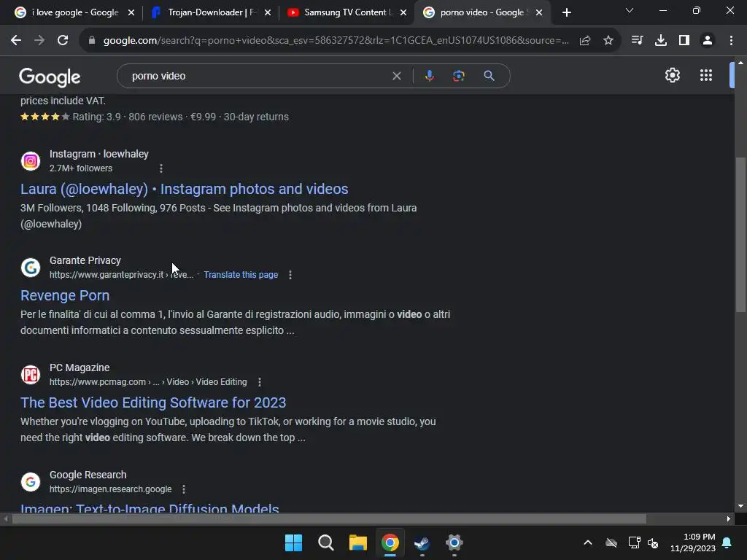Open File Explorer from taskbar
This screenshot has height=560, width=747.
coord(357,542)
